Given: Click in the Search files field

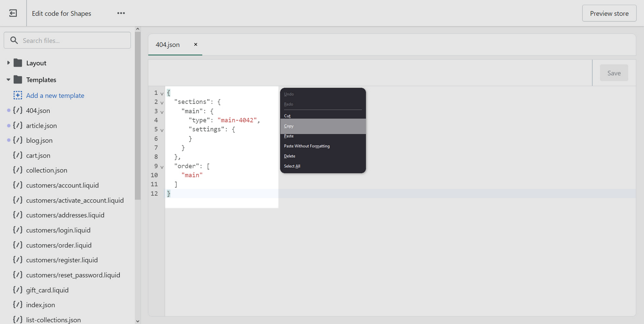Looking at the screenshot, I should click(67, 40).
